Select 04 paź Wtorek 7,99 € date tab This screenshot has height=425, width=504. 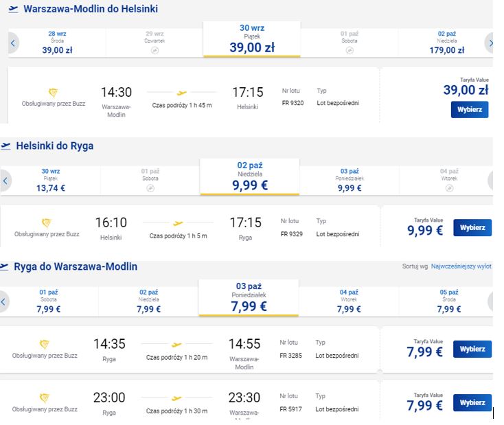click(x=349, y=301)
